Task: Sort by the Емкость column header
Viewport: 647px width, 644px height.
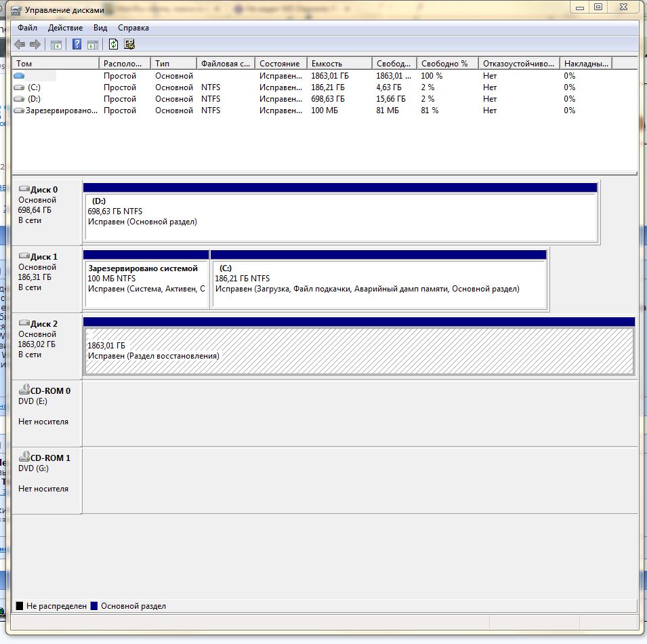Action: (339, 63)
